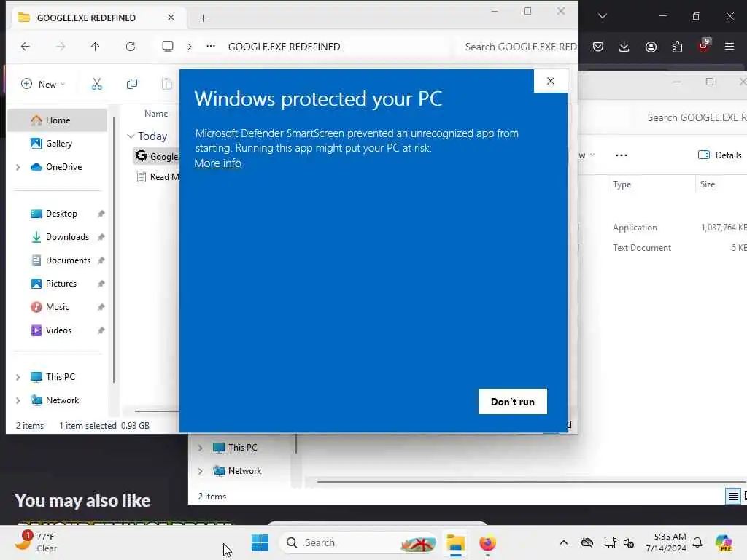Toggle Details pane in back window

point(720,155)
